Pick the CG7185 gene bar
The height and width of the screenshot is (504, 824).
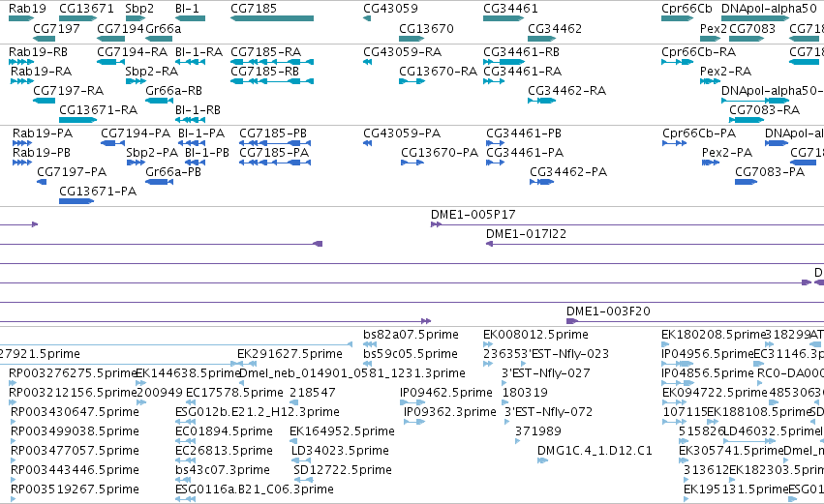click(272, 18)
